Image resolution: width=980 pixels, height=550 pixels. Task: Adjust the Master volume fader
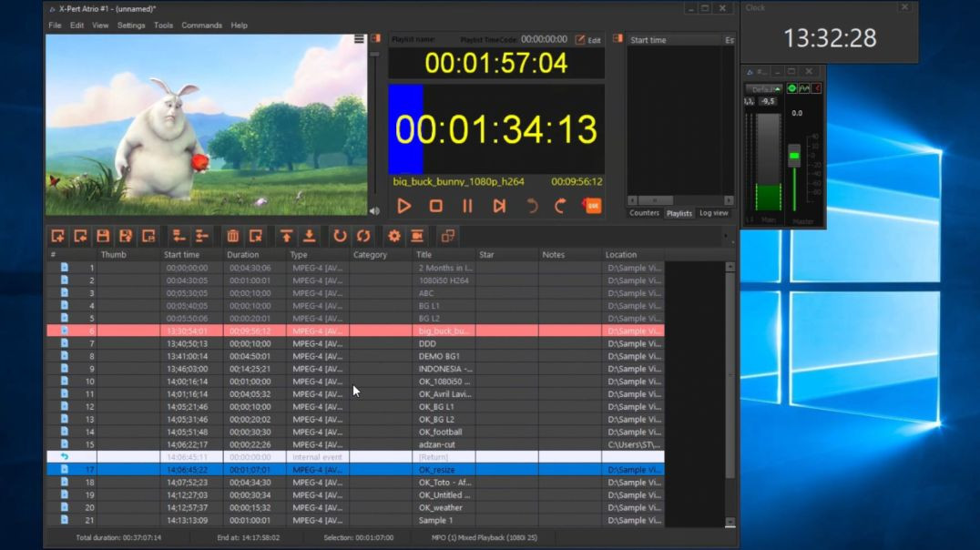pos(794,156)
